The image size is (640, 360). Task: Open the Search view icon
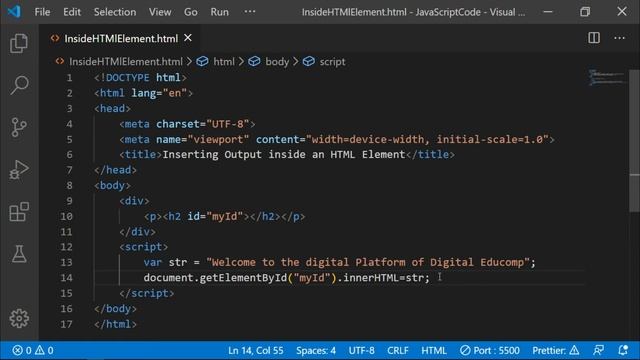pyautogui.click(x=19, y=85)
